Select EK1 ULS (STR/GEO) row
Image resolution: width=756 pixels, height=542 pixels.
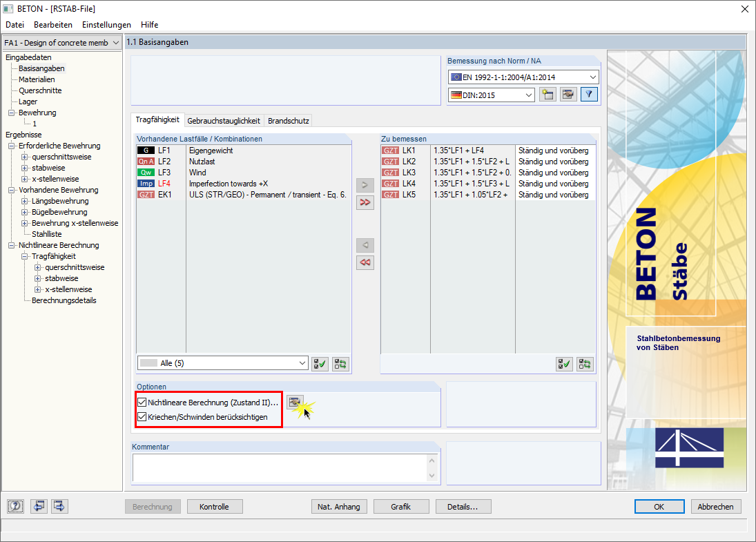(244, 195)
